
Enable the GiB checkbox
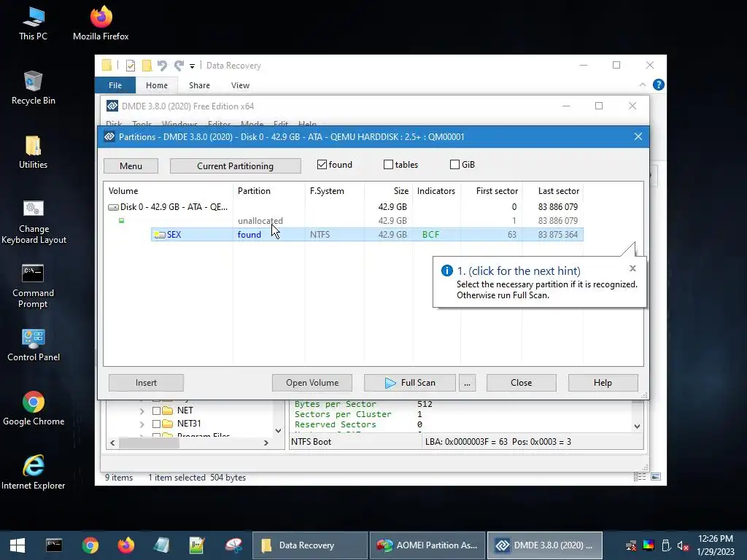pyautogui.click(x=455, y=164)
